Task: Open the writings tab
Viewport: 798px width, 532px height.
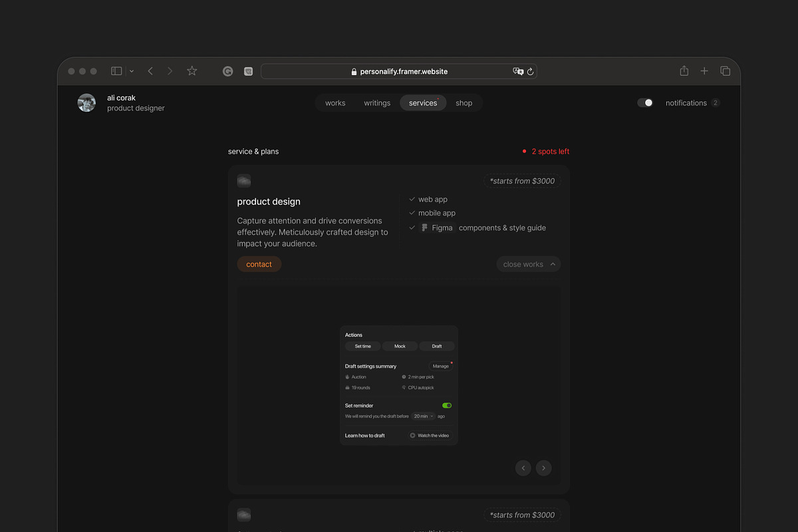Action: pyautogui.click(x=377, y=103)
